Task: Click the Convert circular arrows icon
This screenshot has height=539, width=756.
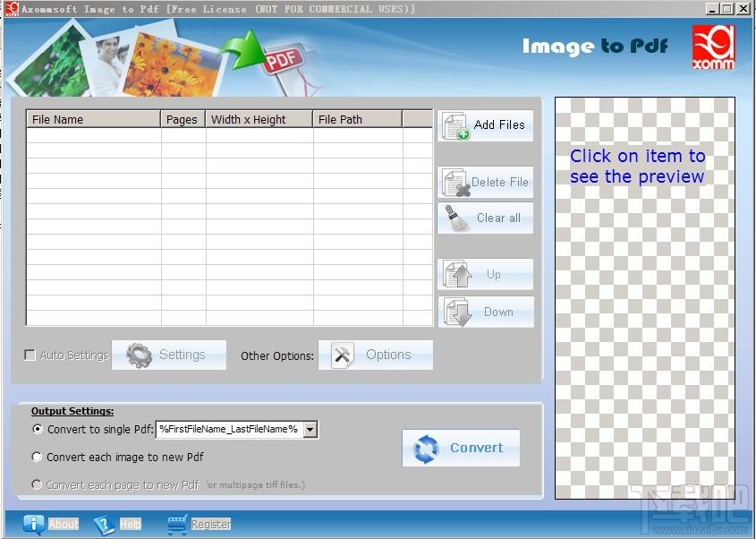Action: point(426,449)
